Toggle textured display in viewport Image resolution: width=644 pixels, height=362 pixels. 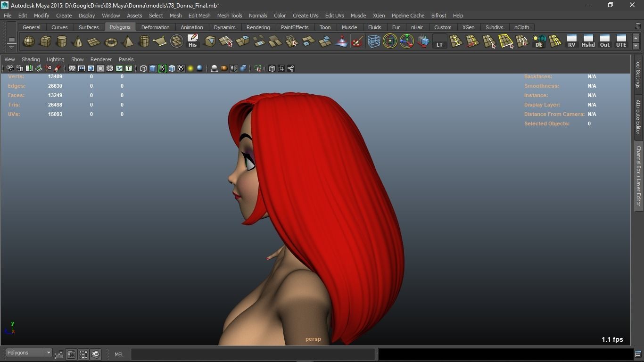click(x=181, y=68)
